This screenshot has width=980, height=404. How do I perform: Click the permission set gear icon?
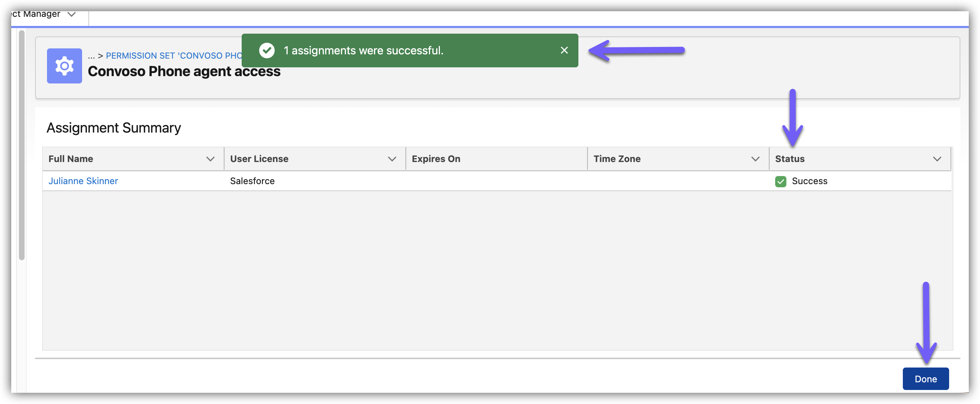click(x=64, y=66)
